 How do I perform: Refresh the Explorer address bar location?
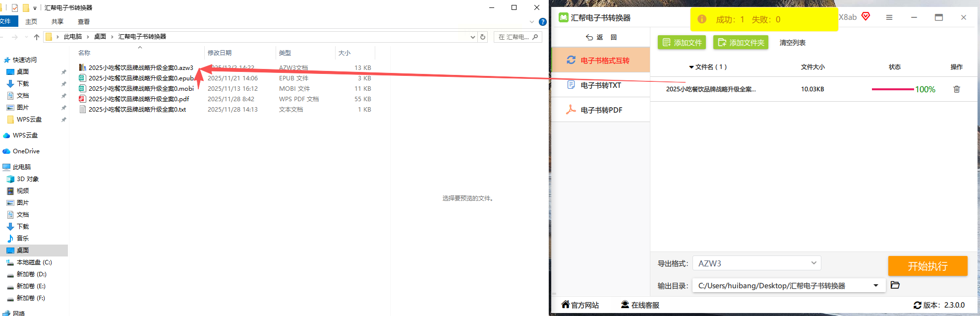click(x=483, y=37)
